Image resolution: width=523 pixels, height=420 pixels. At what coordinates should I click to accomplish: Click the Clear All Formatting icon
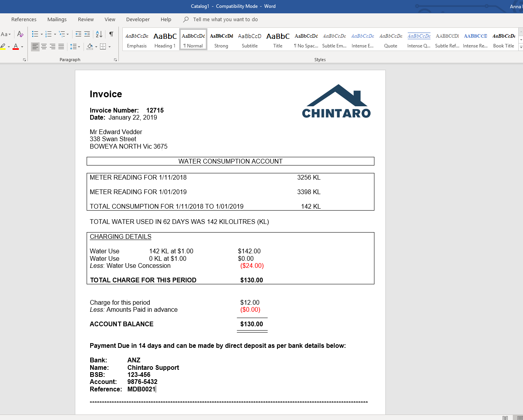click(x=20, y=34)
